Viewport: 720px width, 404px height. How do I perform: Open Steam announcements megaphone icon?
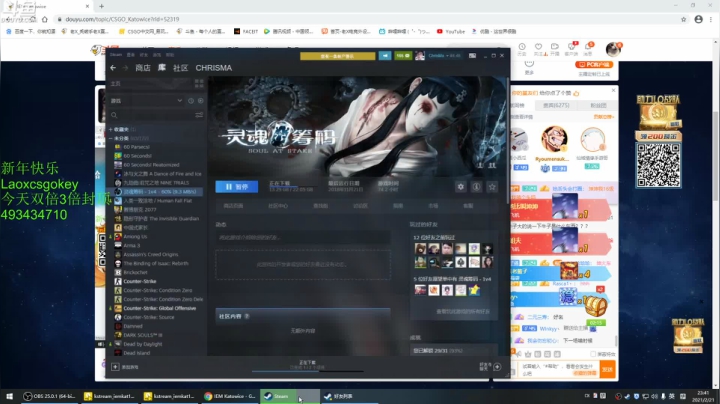(385, 56)
